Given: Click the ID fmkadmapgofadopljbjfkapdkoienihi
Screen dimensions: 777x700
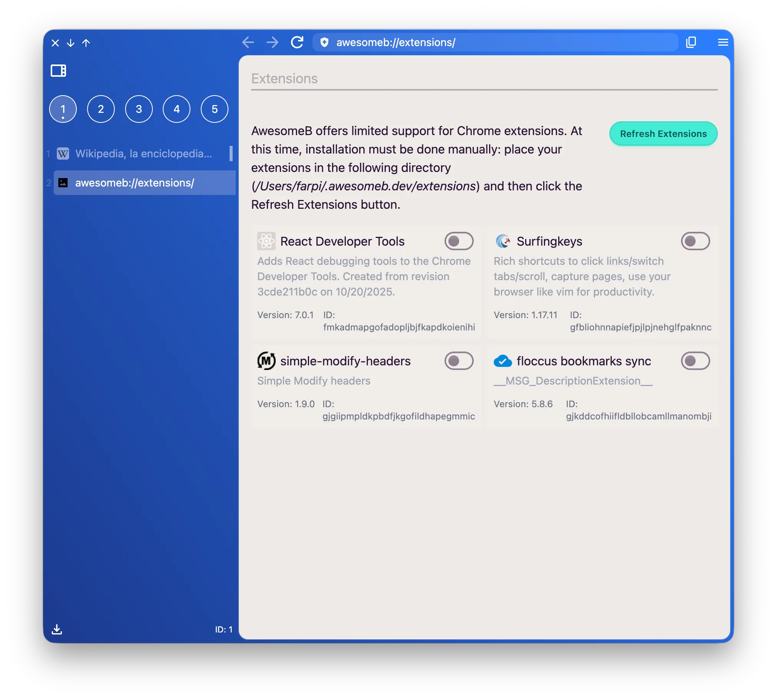Looking at the screenshot, I should (x=399, y=327).
